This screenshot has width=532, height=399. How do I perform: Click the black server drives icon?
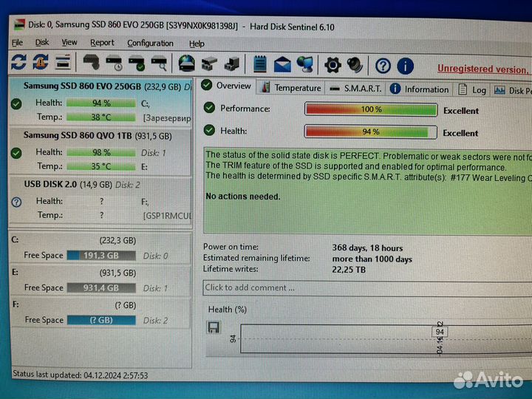point(232,64)
